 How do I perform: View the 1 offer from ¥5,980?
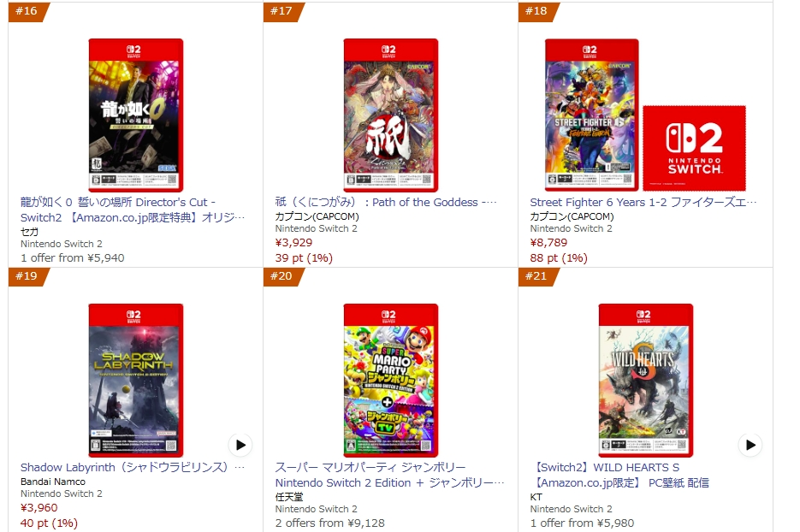(582, 523)
